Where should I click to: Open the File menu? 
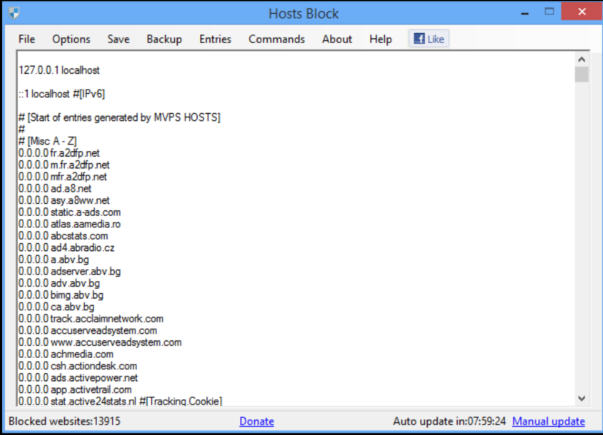27,39
